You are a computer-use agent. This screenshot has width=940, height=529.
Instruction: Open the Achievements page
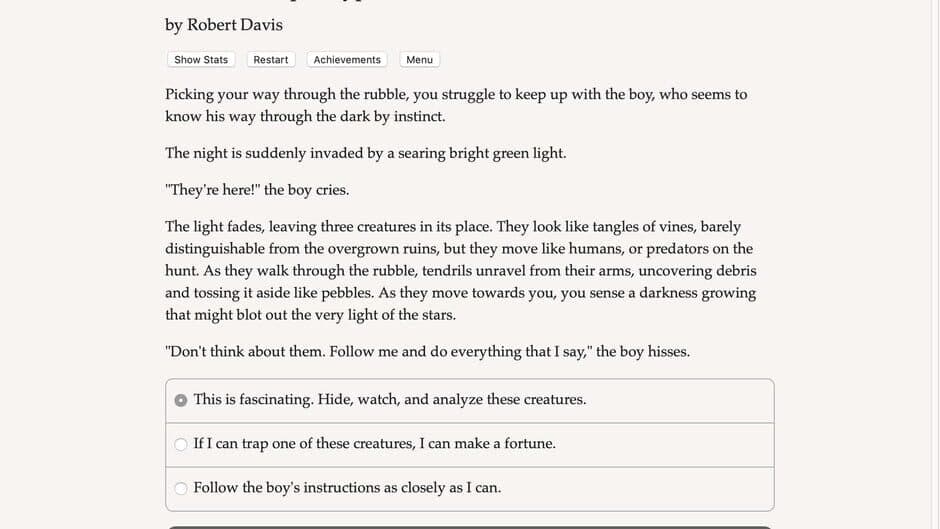(x=347, y=60)
